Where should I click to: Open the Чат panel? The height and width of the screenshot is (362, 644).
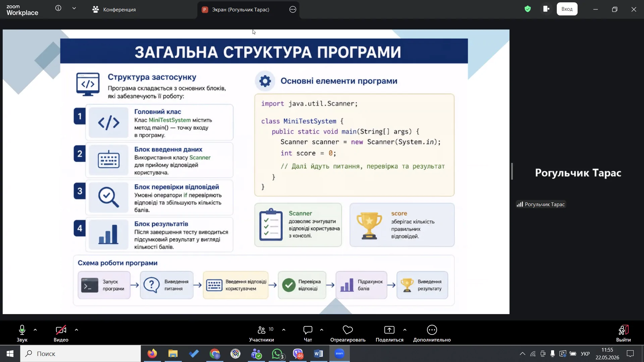(308, 334)
